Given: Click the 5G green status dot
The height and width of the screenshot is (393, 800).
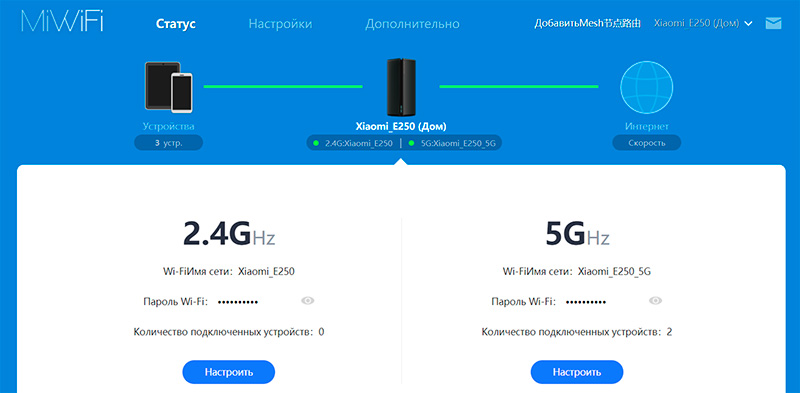Looking at the screenshot, I should 411,143.
